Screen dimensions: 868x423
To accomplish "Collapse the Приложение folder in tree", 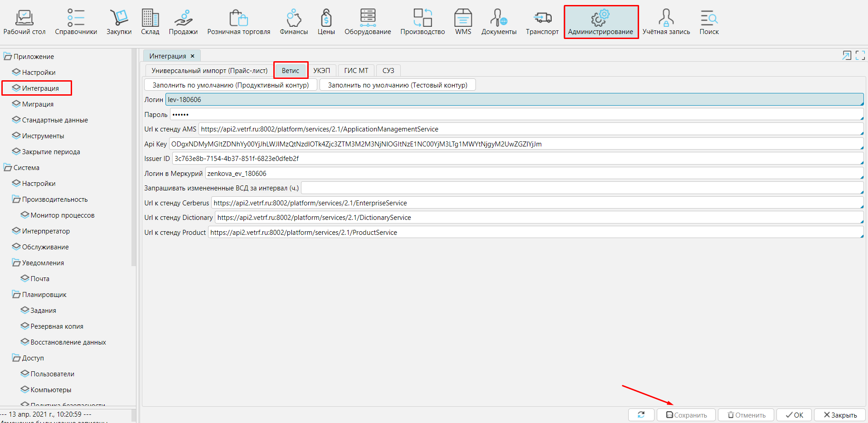I will (x=8, y=57).
